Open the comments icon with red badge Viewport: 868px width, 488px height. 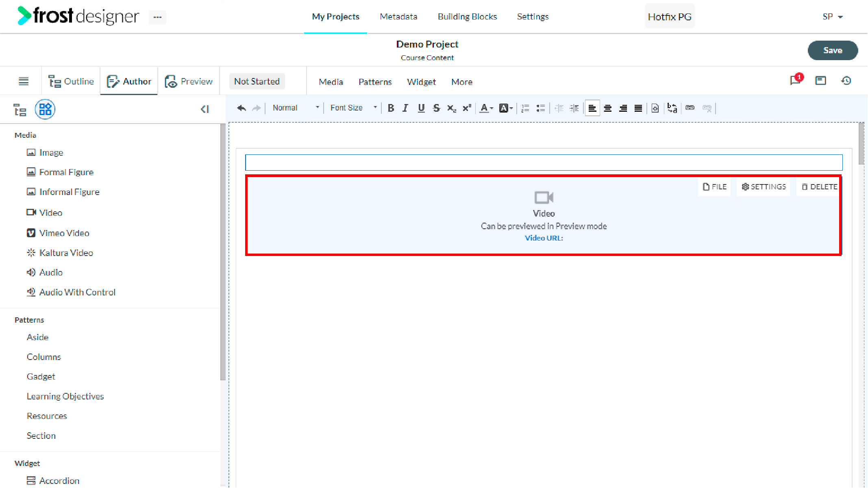point(796,80)
